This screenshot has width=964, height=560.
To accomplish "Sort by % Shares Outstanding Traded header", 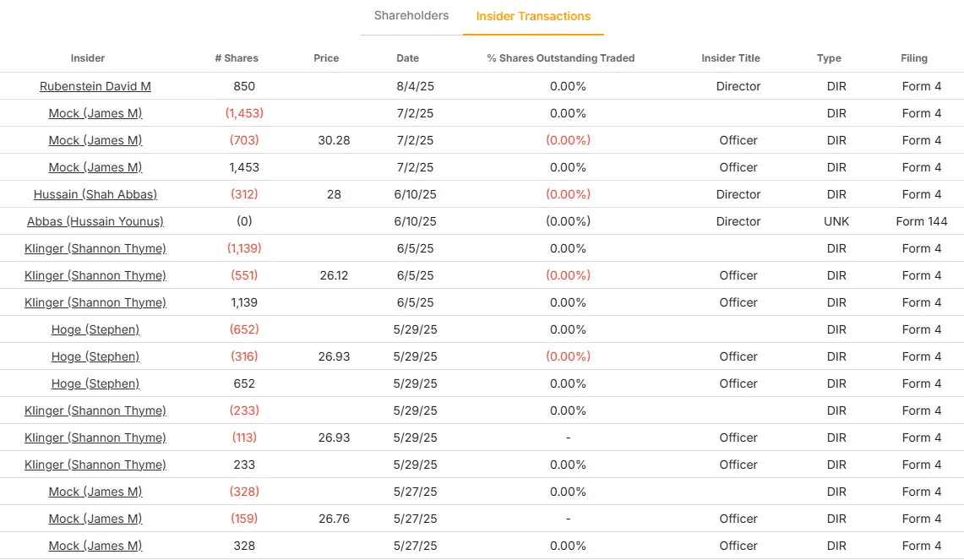I will 561,58.
